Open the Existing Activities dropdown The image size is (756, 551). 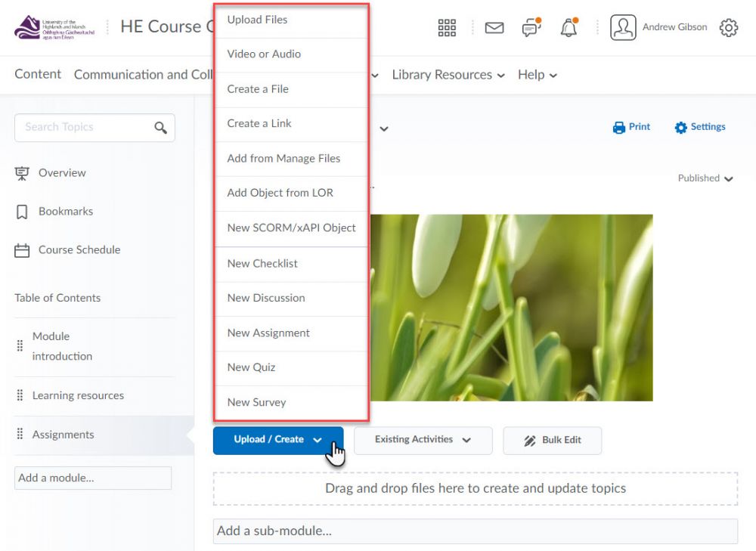point(423,440)
